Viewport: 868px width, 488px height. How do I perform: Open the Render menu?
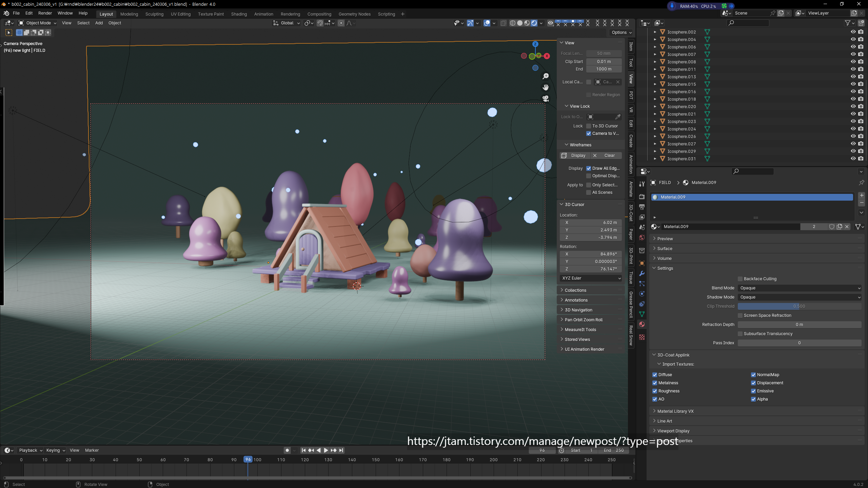(45, 13)
